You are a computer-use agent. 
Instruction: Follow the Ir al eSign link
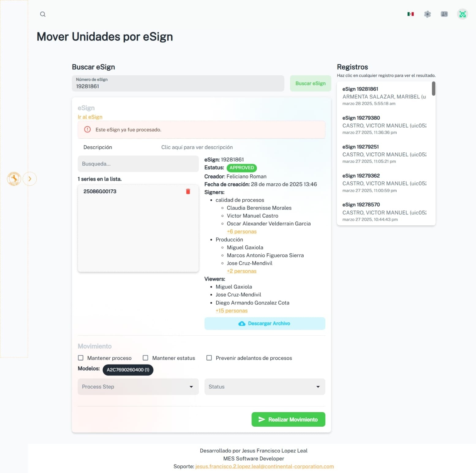click(x=90, y=117)
